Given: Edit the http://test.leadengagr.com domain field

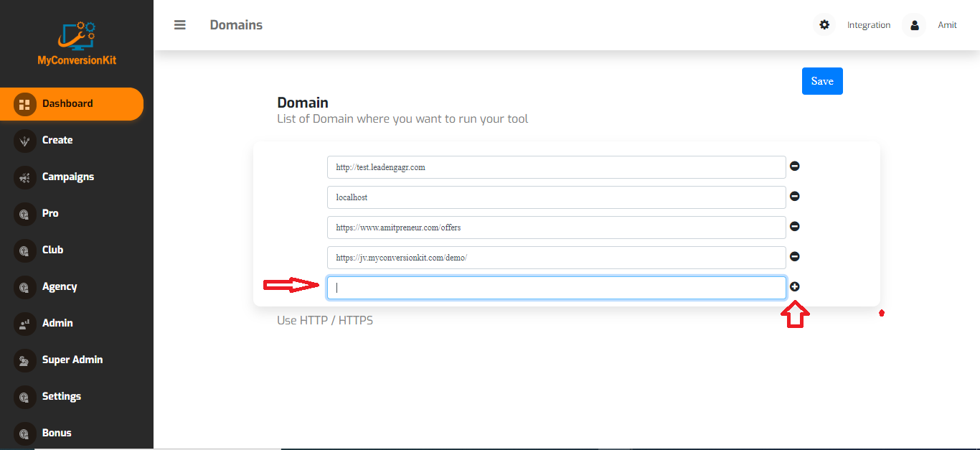Looking at the screenshot, I should (x=557, y=167).
